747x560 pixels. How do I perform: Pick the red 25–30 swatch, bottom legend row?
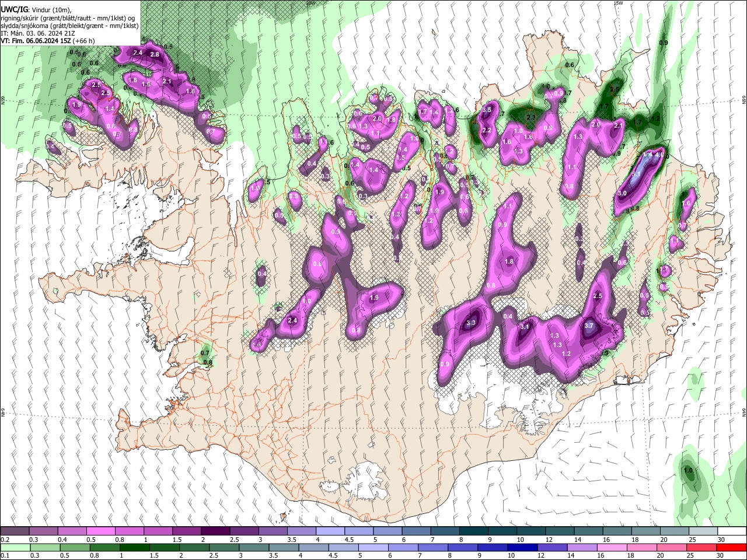702,547
